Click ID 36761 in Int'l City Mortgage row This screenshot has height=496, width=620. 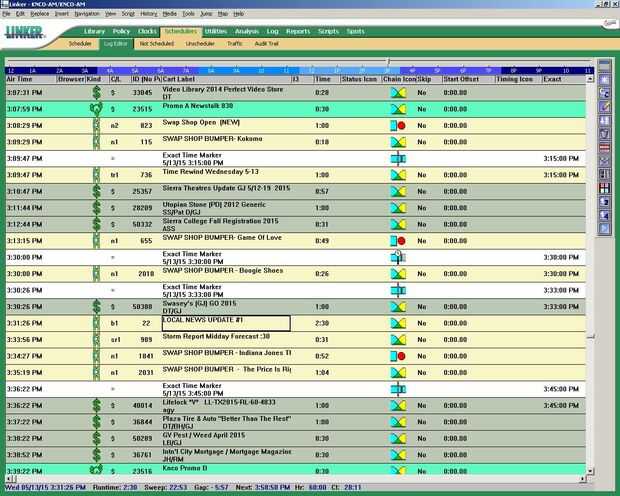(x=142, y=455)
